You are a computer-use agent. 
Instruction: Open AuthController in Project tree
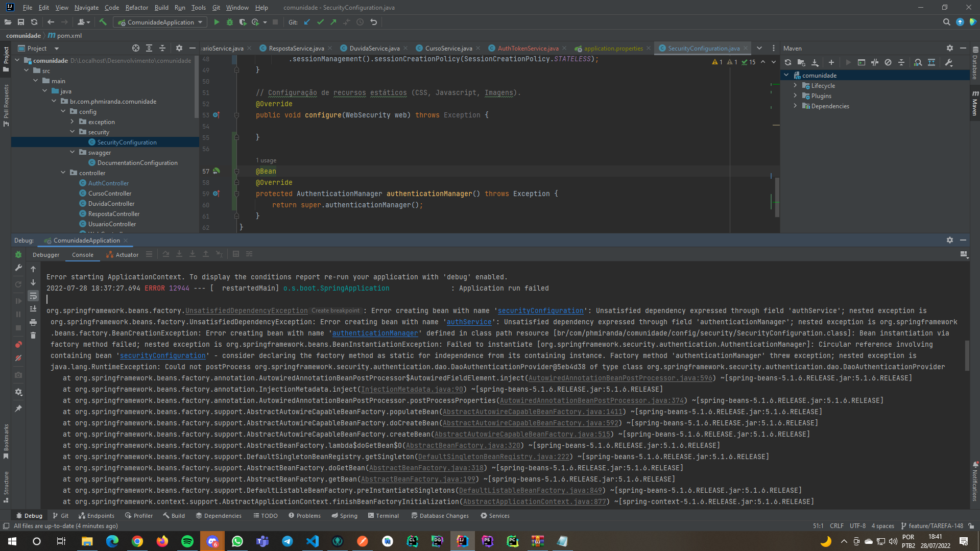click(108, 183)
